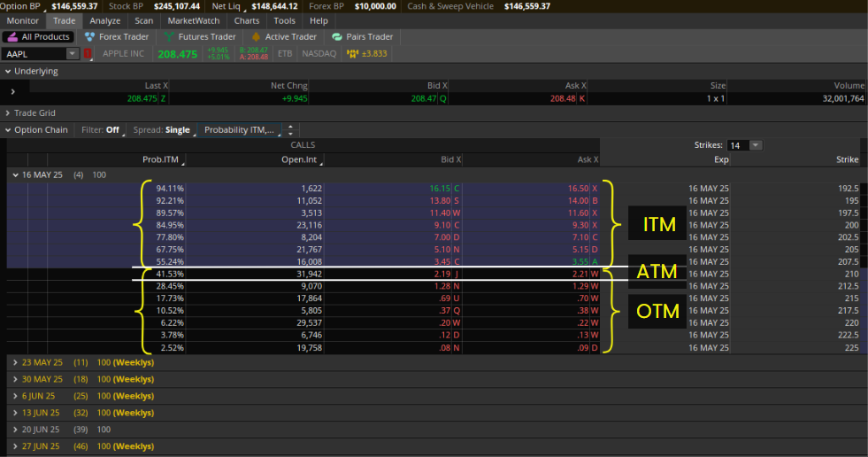Image resolution: width=868 pixels, height=457 pixels.
Task: Click the 16.50 call ask price
Action: pyautogui.click(x=578, y=189)
